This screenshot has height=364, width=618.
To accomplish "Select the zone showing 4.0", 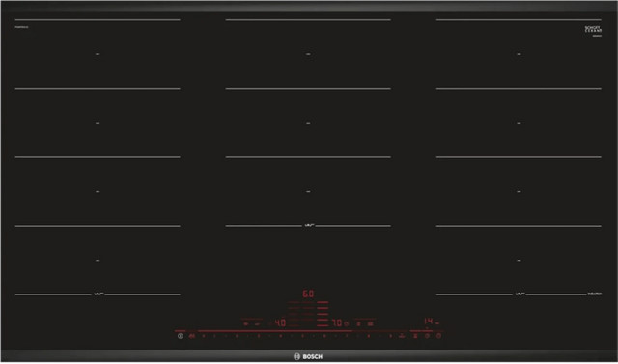I will click(x=280, y=323).
